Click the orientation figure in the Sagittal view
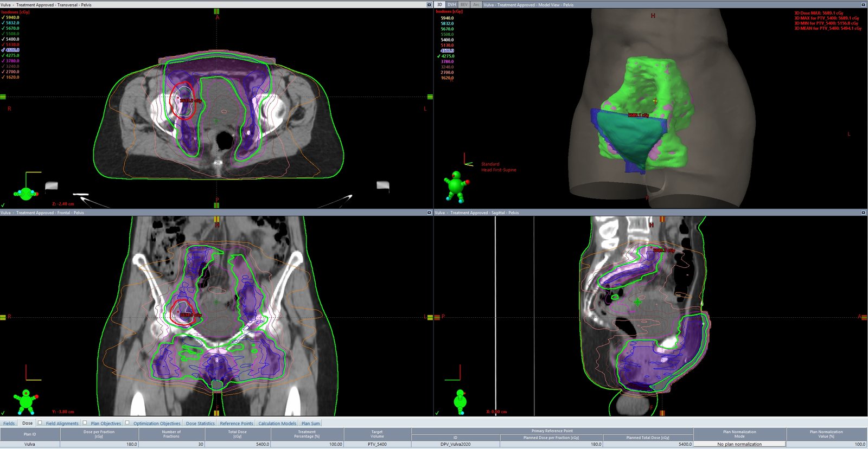This screenshot has height=449, width=868. [460, 400]
